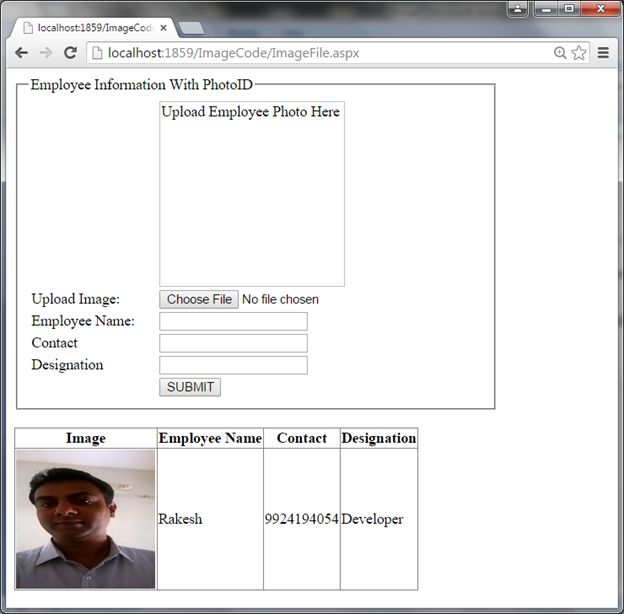Bookmark this page with the star
The width and height of the screenshot is (624, 614).
pyautogui.click(x=579, y=53)
